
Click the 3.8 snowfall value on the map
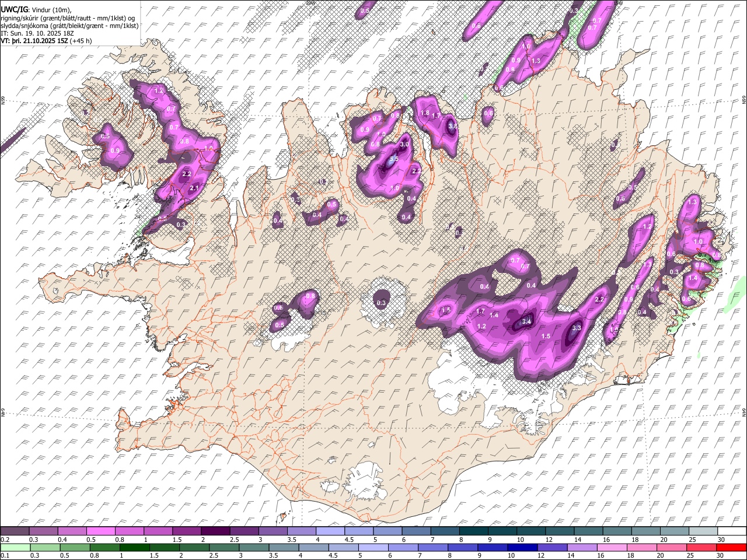452,125
